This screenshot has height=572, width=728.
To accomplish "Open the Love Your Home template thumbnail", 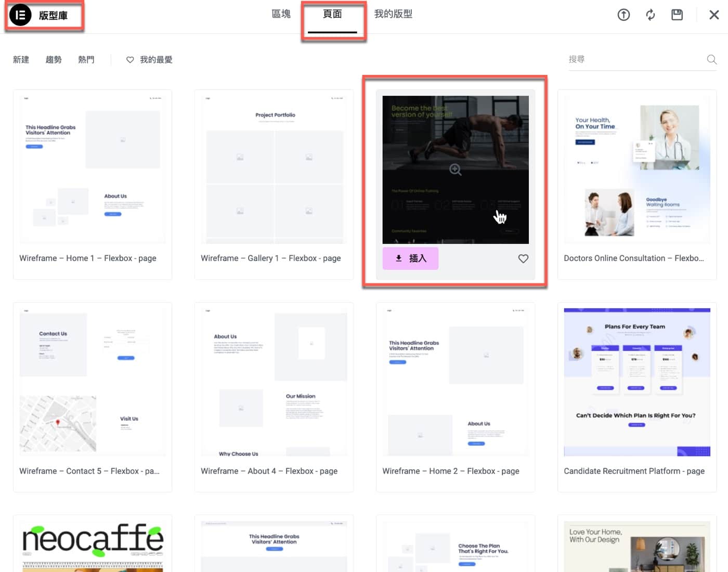I will click(637, 547).
